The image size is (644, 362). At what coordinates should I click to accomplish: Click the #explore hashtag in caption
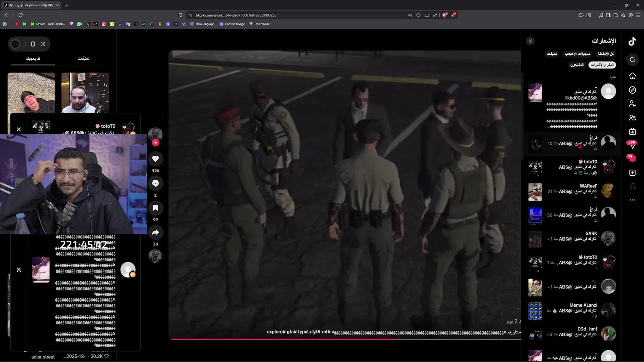(x=276, y=332)
